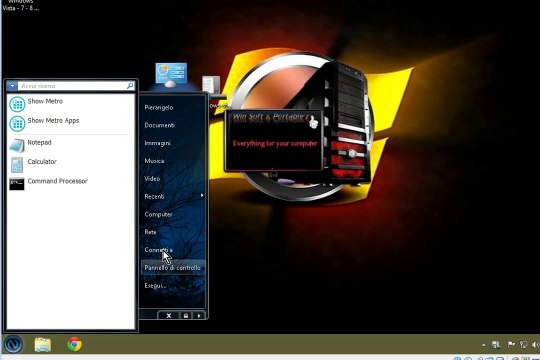Open Pannello di controllo

pyautogui.click(x=173, y=268)
